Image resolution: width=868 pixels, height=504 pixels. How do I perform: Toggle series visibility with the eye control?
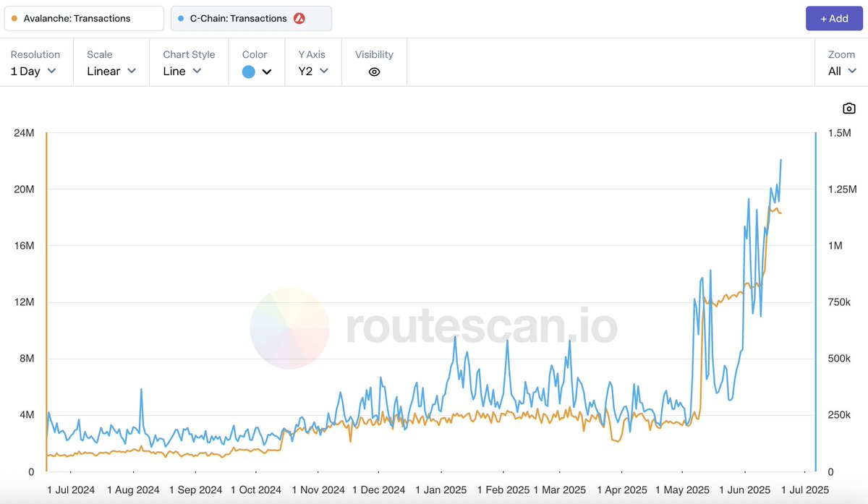(374, 72)
